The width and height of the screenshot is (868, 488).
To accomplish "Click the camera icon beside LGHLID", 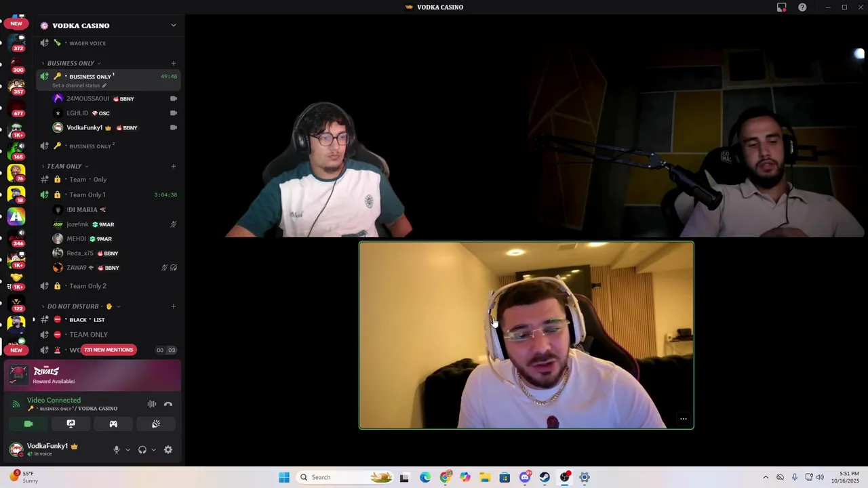I will (174, 113).
